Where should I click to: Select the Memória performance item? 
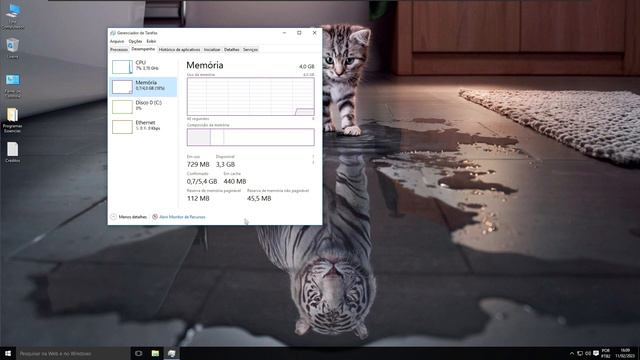(143, 87)
